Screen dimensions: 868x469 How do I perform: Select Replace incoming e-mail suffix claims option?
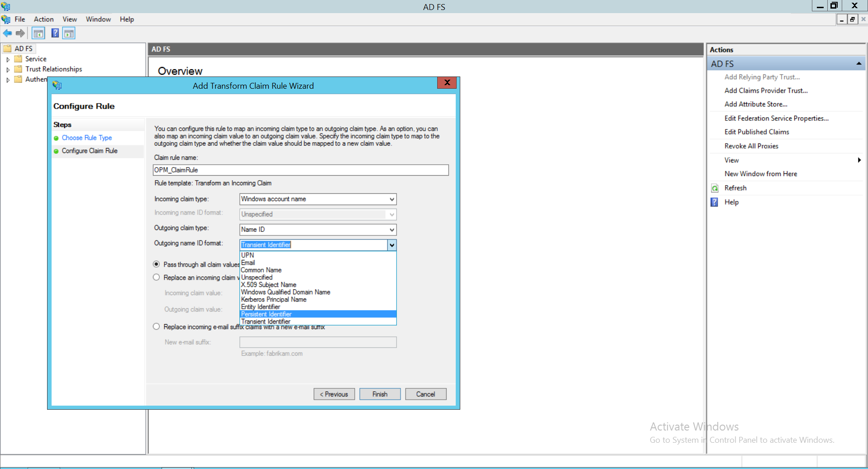(156, 326)
